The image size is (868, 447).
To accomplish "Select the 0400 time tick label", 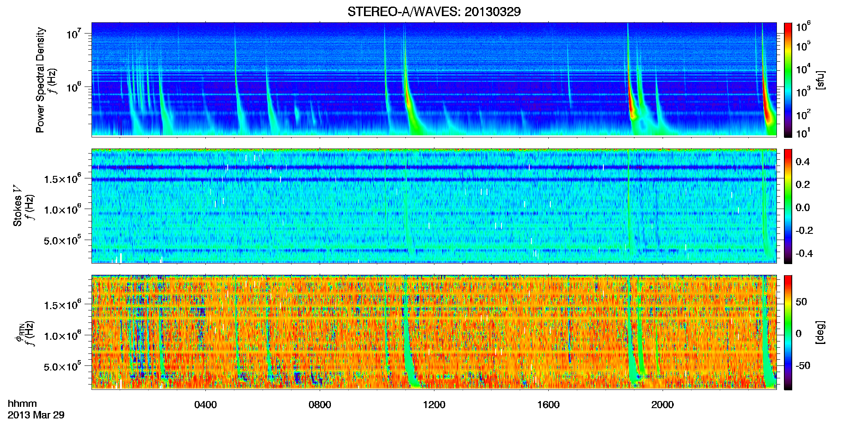I will click(x=205, y=405).
